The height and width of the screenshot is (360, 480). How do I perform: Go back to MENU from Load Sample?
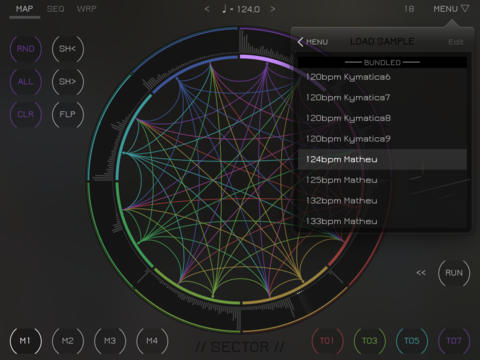pyautogui.click(x=312, y=42)
